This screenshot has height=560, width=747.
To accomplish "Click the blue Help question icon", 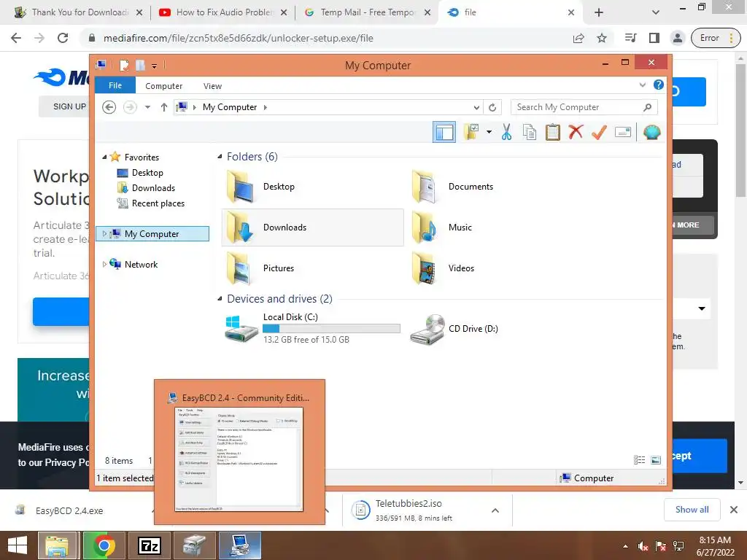I will 659,85.
